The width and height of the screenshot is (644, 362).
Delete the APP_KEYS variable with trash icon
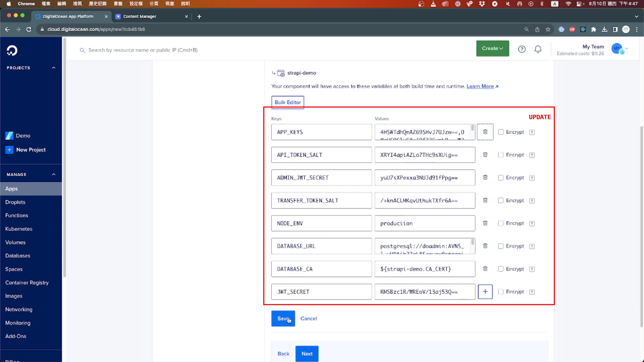(485, 132)
